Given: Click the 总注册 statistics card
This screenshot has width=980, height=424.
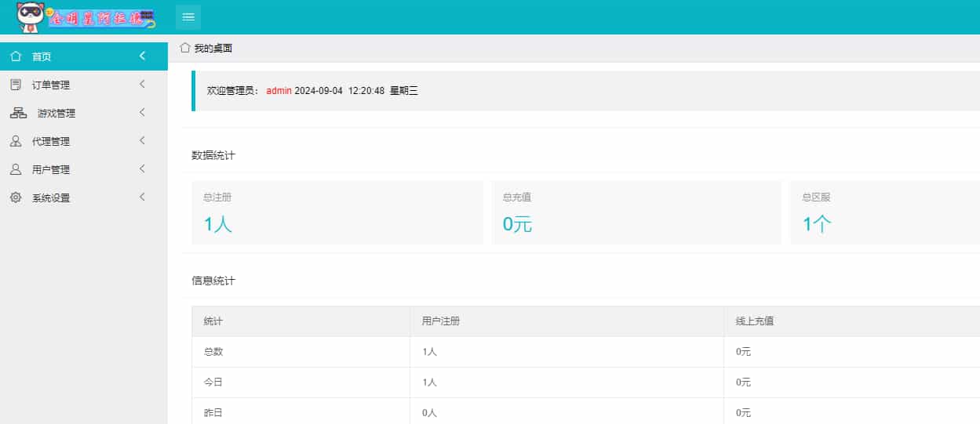Looking at the screenshot, I should coord(337,213).
